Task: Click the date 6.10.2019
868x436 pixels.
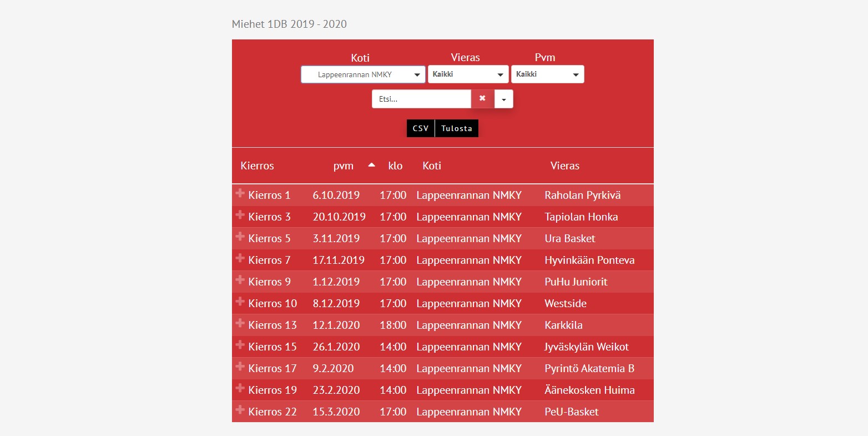Action: tap(336, 196)
